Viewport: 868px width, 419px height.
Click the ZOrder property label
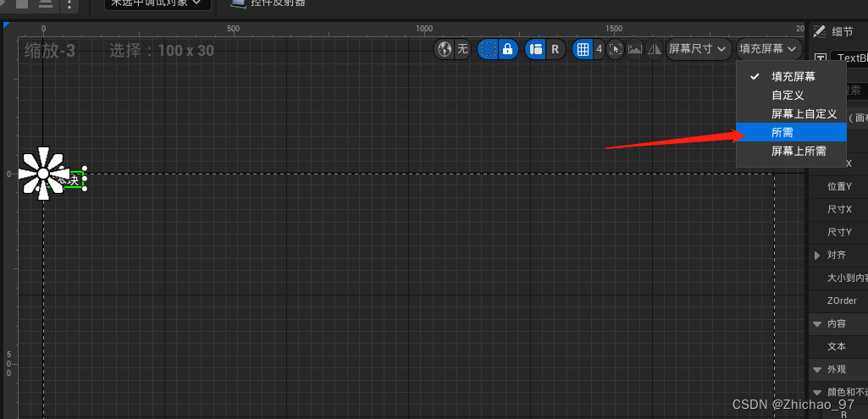coord(842,300)
